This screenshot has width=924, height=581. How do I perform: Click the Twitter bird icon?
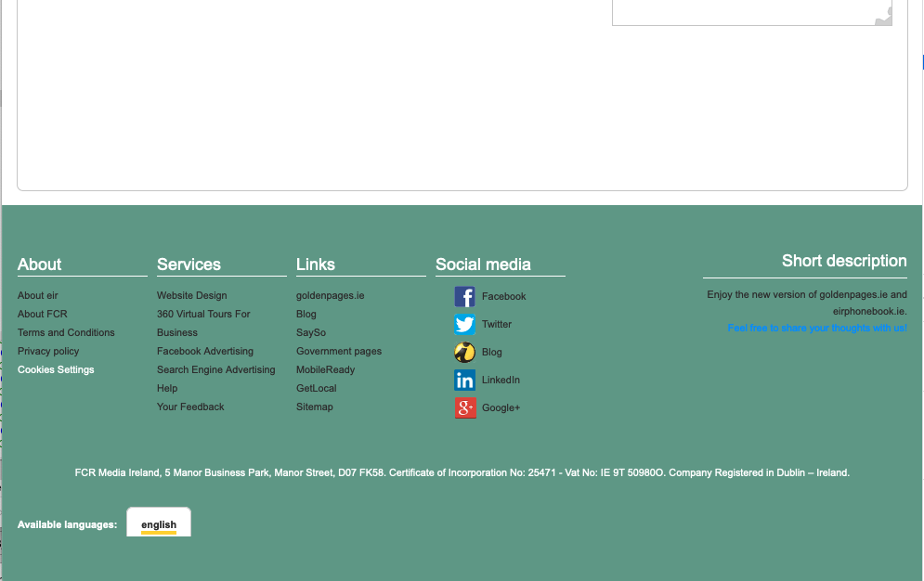tap(464, 325)
